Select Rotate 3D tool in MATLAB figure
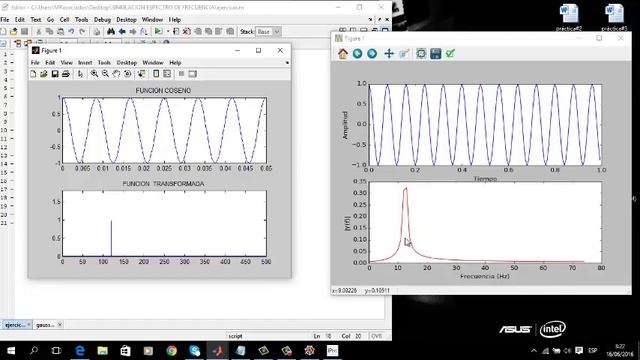 (x=127, y=74)
